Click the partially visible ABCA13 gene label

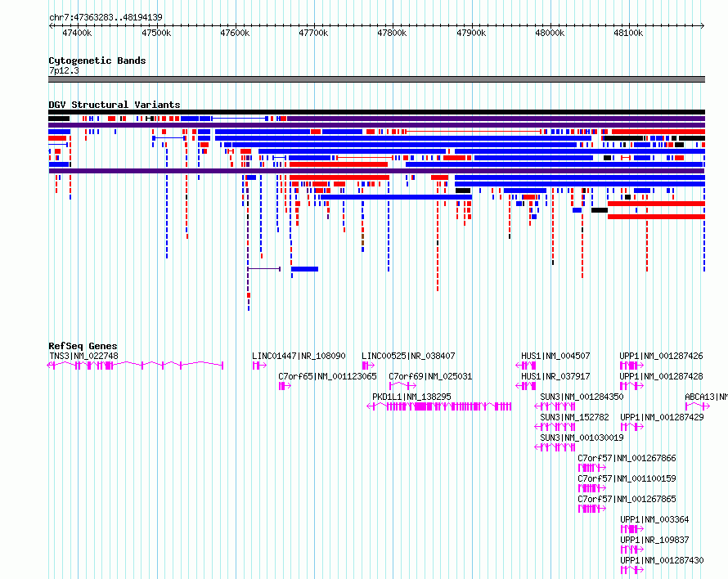coord(706,397)
